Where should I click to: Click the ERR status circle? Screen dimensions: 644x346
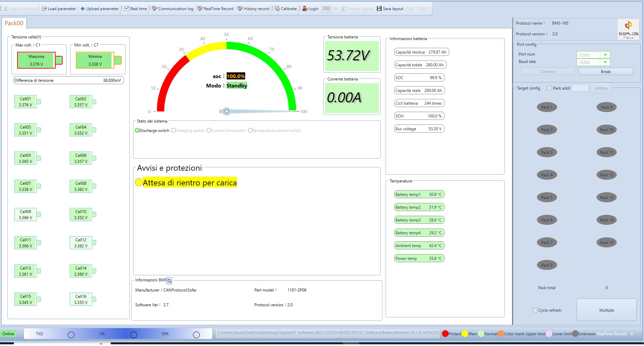196,335
